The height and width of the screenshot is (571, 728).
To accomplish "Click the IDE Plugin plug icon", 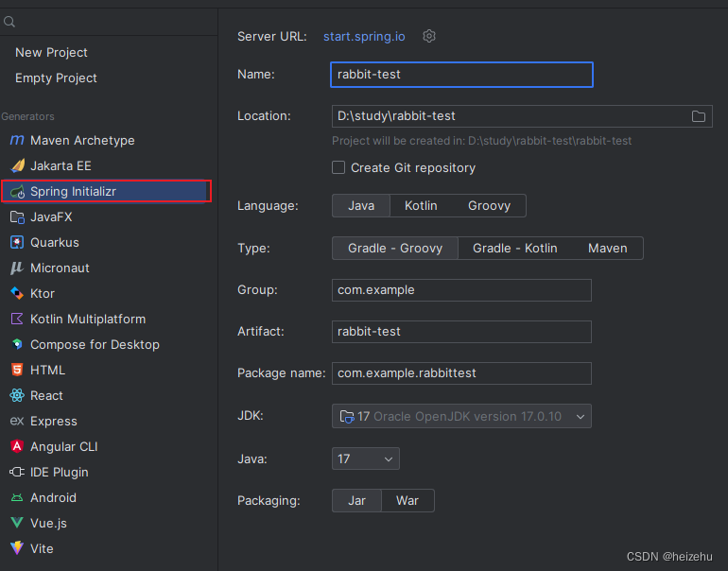I will pyautogui.click(x=17, y=472).
